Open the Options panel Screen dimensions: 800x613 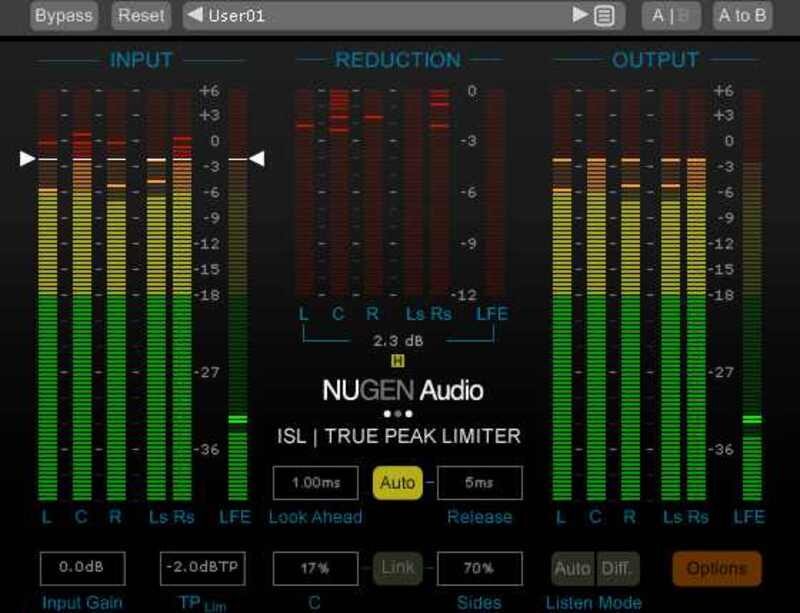(716, 568)
